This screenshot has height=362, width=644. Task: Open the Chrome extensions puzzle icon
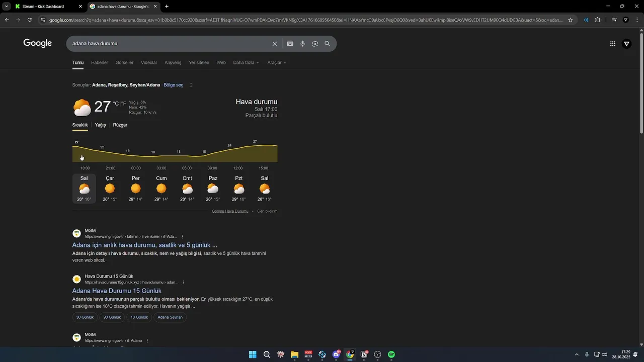pos(598,20)
